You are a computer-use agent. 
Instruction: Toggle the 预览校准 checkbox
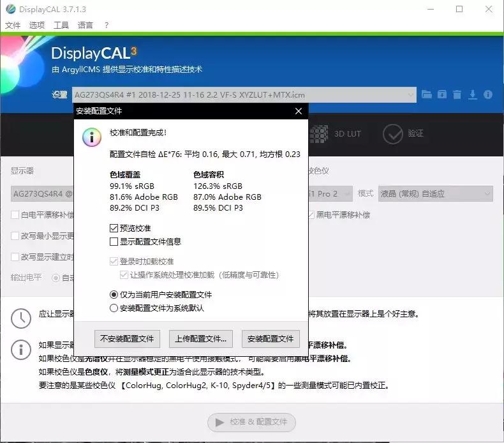(x=114, y=228)
